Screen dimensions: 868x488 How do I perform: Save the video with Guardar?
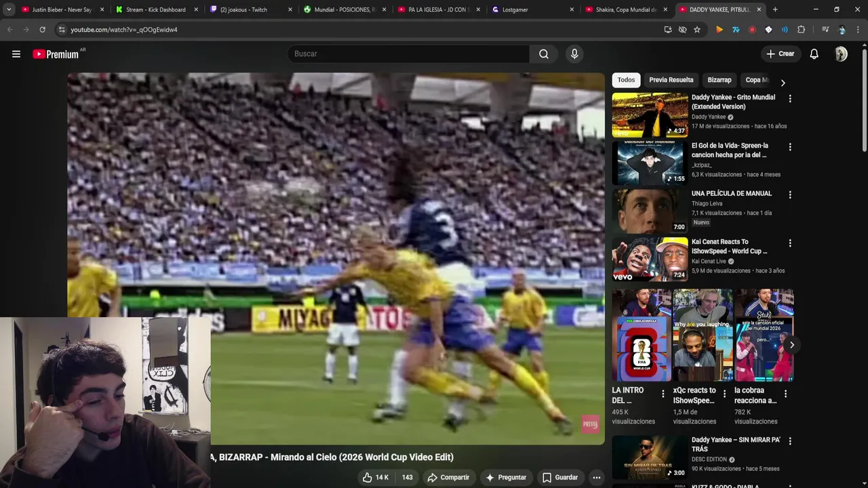tap(560, 477)
